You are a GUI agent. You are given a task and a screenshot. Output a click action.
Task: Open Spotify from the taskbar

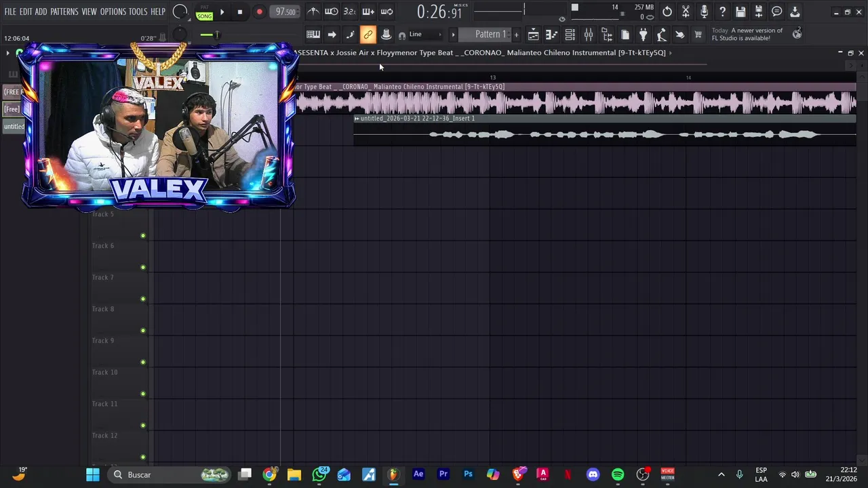click(x=618, y=474)
